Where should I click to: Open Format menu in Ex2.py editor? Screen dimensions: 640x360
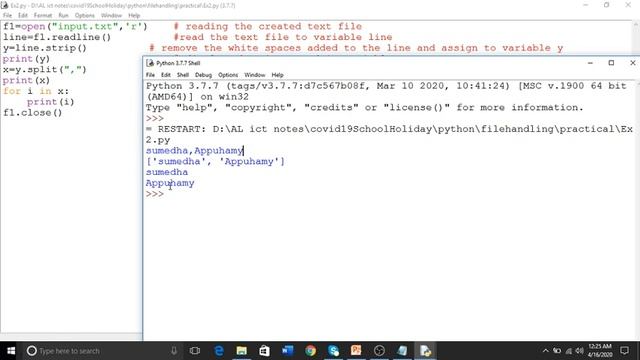(x=43, y=15)
